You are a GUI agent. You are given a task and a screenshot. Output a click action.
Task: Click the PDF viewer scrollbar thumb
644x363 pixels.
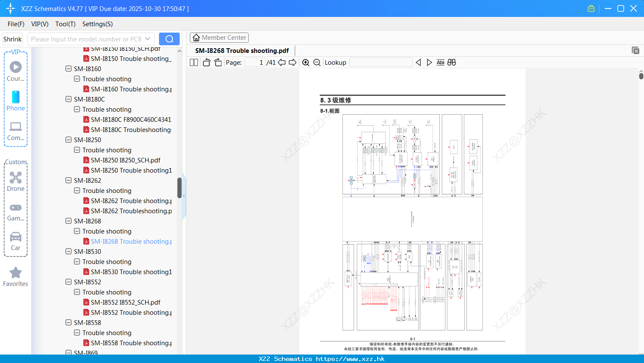tap(641, 76)
